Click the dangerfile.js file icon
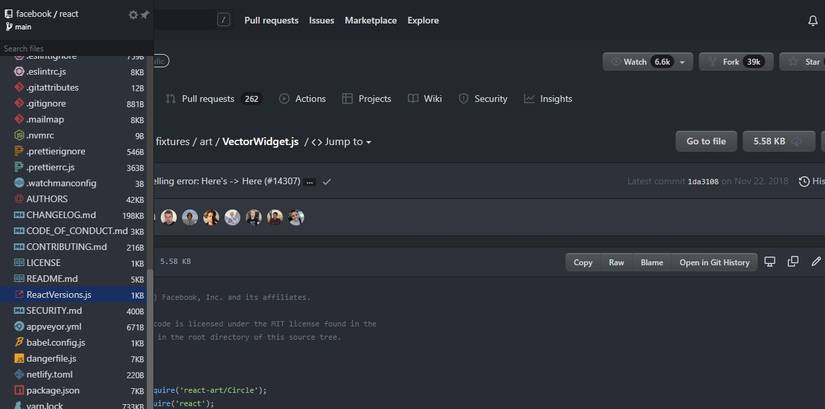This screenshot has width=825, height=409. tap(19, 358)
